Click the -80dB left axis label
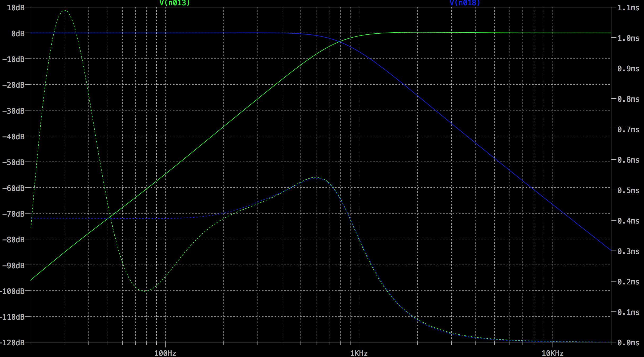The image size is (644, 357). point(13,239)
